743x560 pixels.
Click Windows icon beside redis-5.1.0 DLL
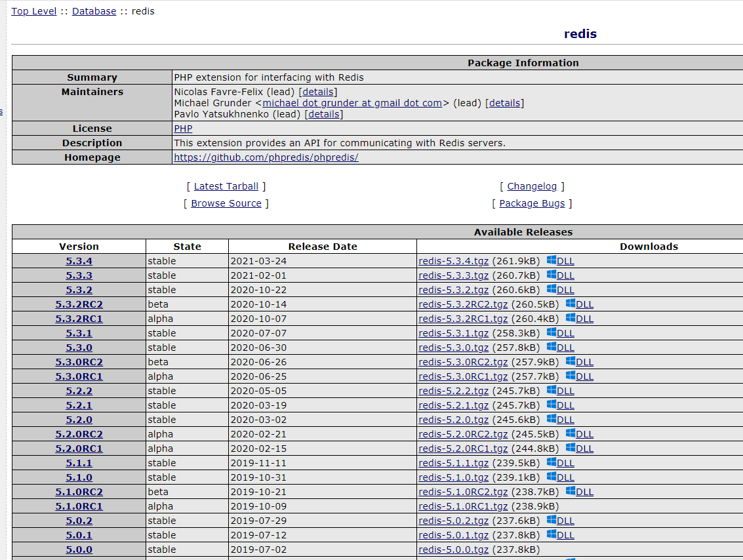click(551, 477)
